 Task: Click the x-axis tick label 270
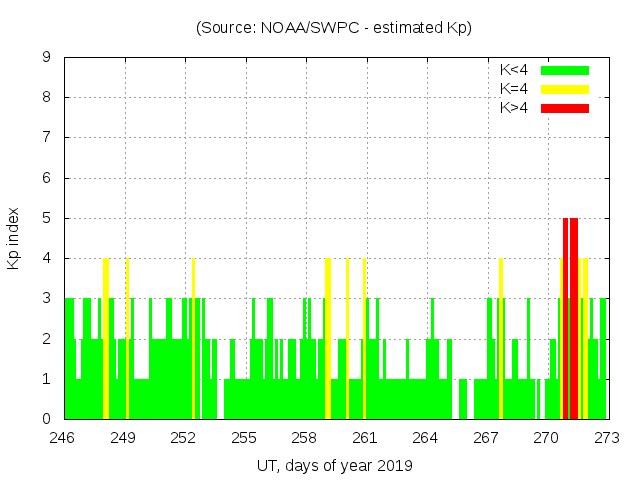[546, 438]
